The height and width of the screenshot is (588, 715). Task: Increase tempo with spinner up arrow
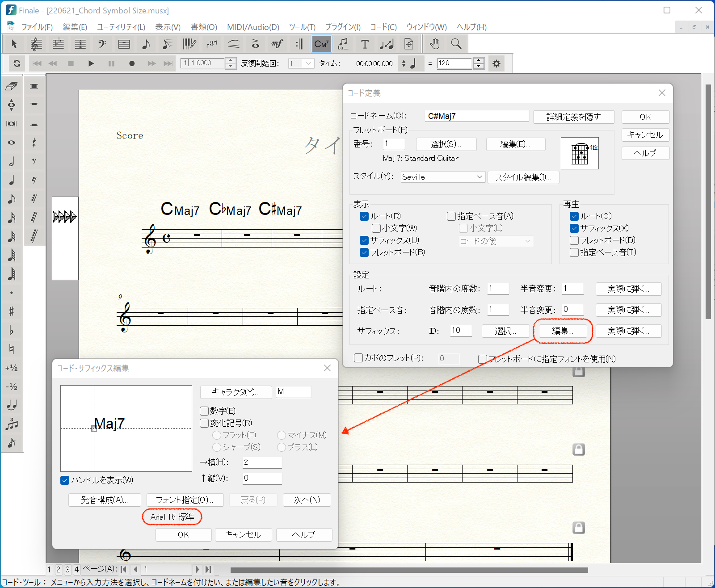(x=479, y=60)
